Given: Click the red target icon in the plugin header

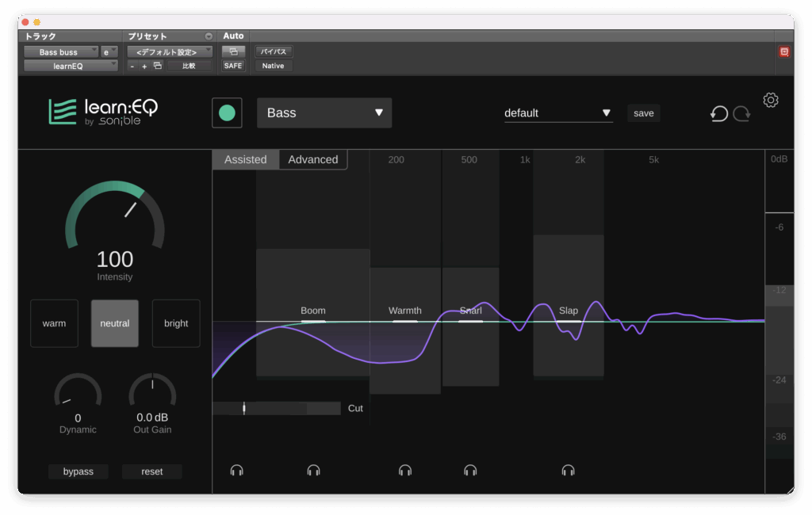Looking at the screenshot, I should coord(784,51).
